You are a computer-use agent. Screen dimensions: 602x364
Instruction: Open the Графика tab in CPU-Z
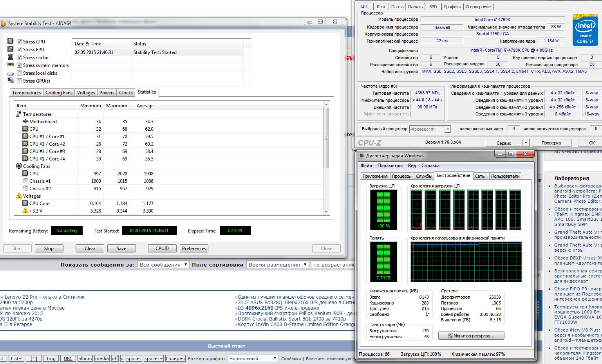[452, 7]
